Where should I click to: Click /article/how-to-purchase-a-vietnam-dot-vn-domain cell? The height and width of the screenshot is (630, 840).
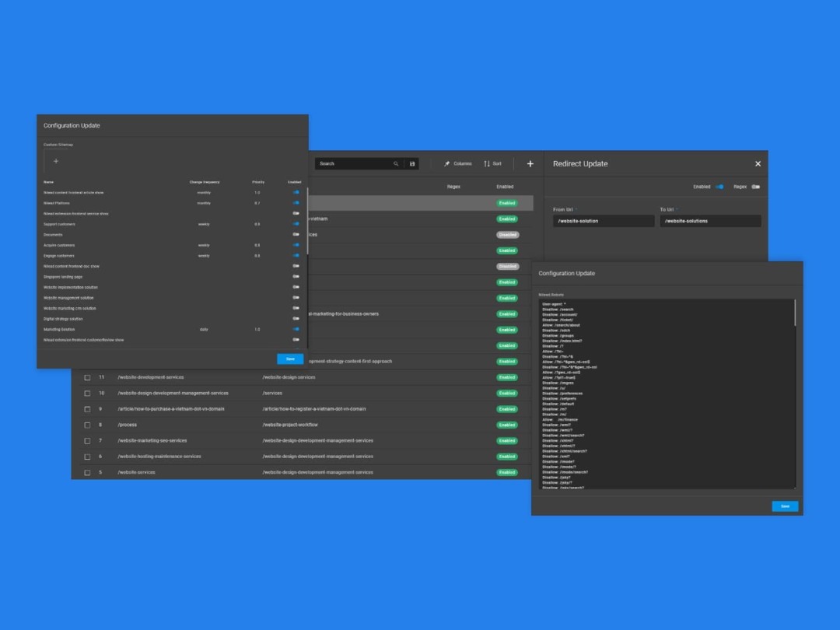coord(171,409)
